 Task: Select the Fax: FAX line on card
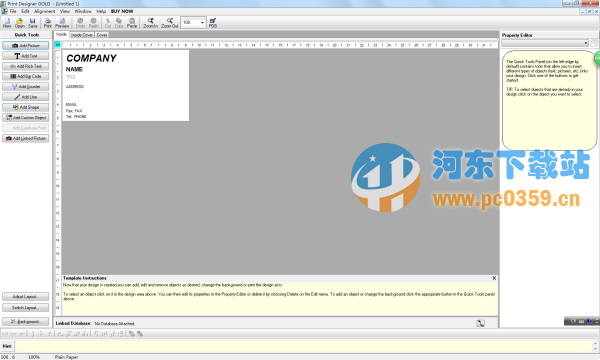point(74,111)
